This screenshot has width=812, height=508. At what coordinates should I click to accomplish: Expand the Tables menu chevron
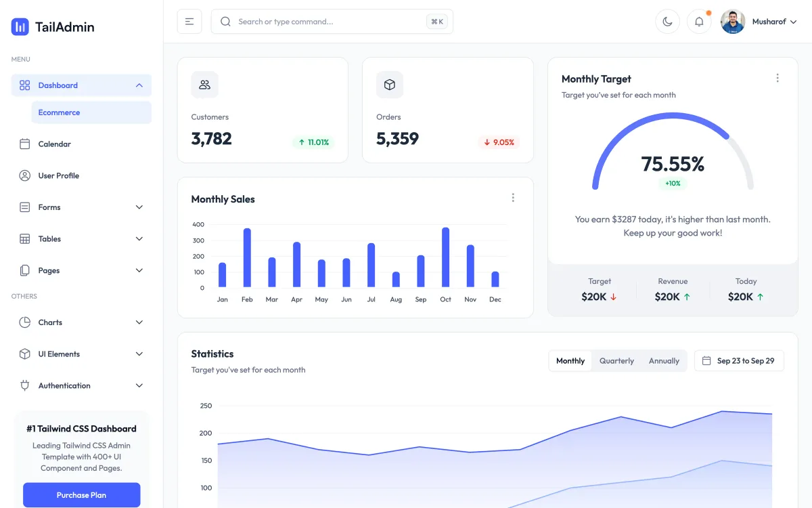(x=139, y=239)
